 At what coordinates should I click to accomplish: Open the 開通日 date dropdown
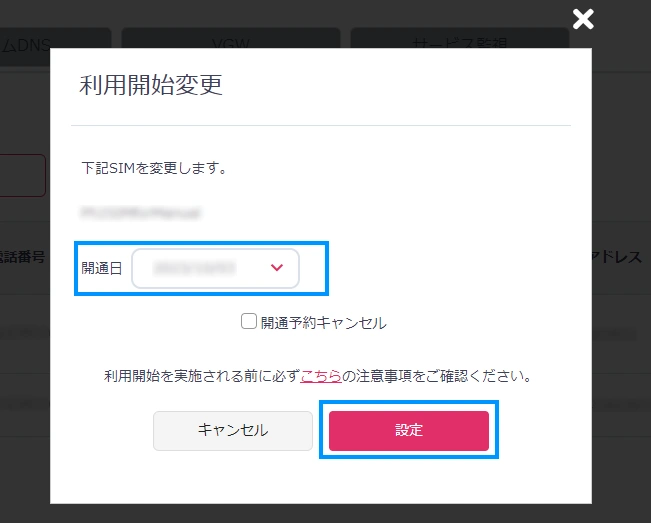(215, 268)
